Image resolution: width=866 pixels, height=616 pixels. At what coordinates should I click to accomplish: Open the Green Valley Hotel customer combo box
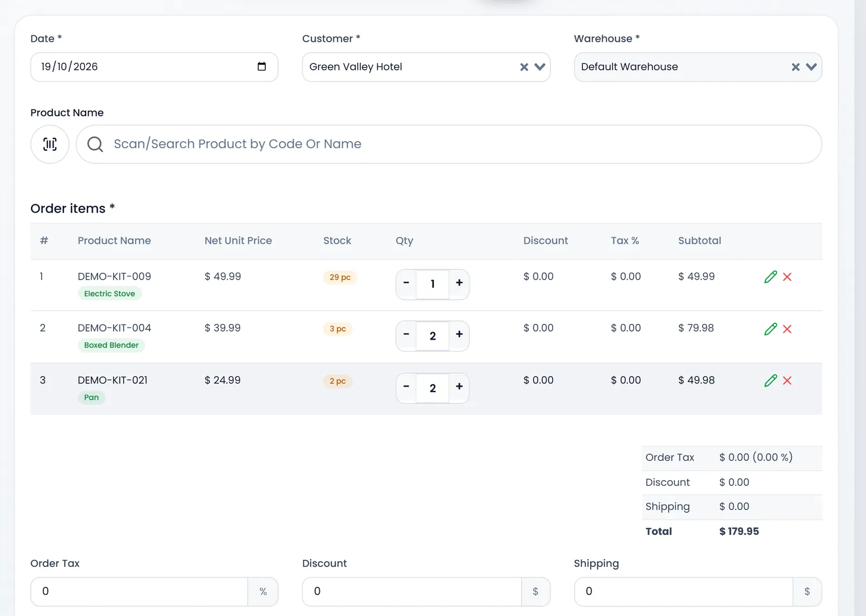pyautogui.click(x=426, y=67)
